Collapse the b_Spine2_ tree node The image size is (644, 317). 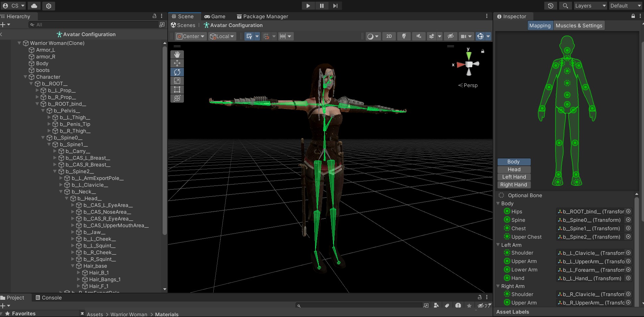[55, 171]
